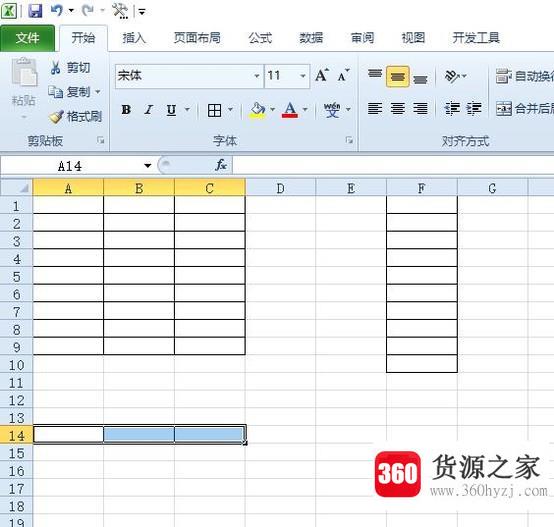The image size is (554, 527).
Task: Click cell B14 in highlighted selection
Action: point(139,434)
